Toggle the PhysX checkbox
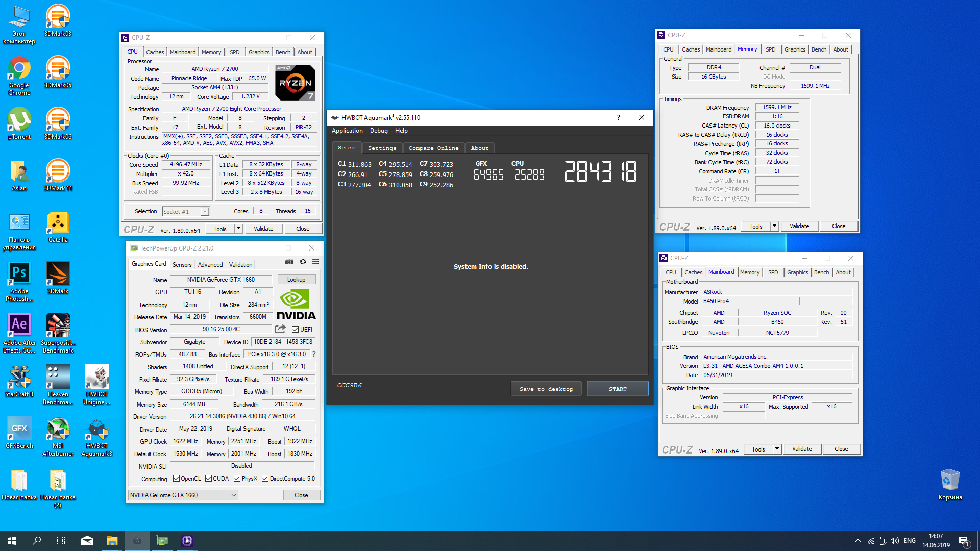The width and height of the screenshot is (980, 551). click(x=237, y=479)
